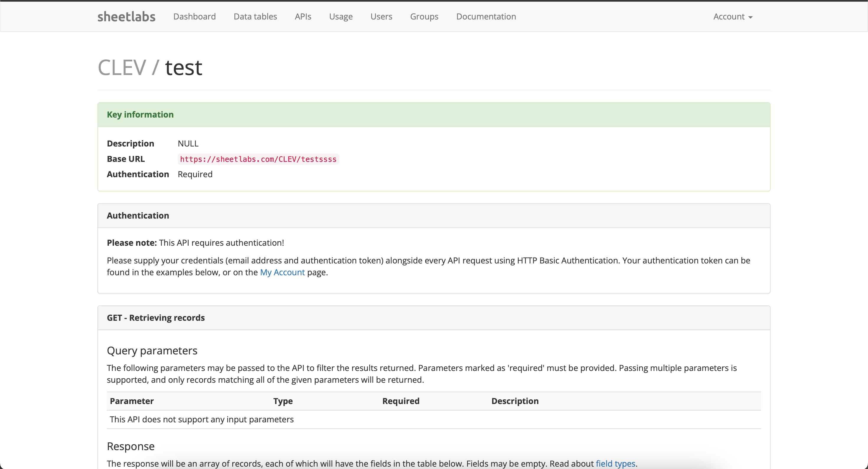Click the Description column header in table
The image size is (868, 469).
tap(515, 401)
